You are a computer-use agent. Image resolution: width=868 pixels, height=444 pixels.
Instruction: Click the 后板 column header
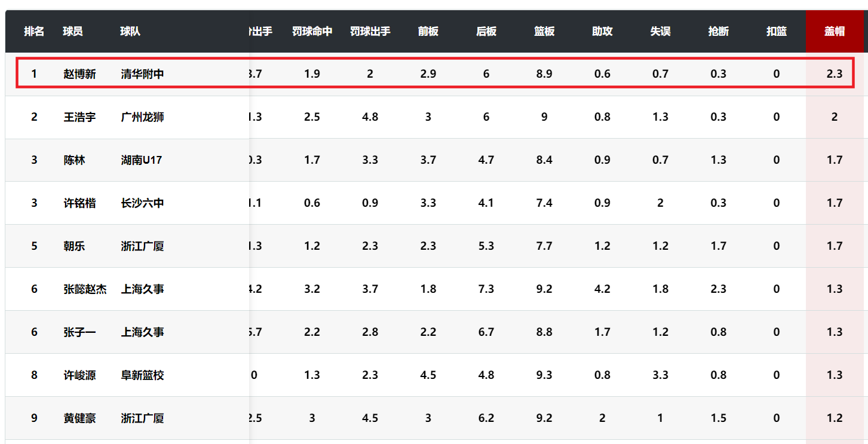(486, 32)
